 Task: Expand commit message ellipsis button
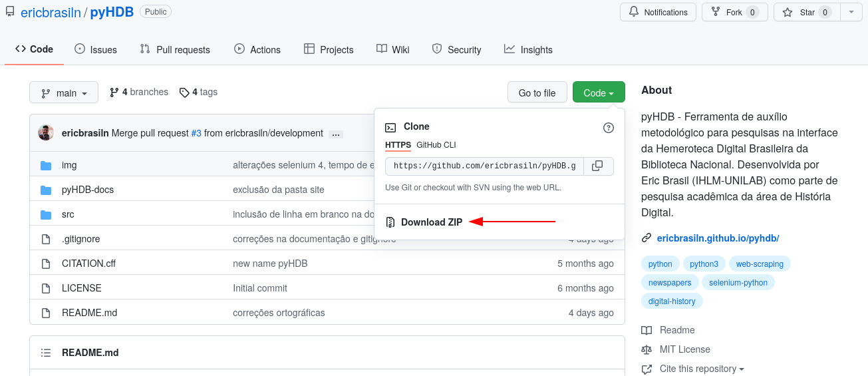point(336,134)
